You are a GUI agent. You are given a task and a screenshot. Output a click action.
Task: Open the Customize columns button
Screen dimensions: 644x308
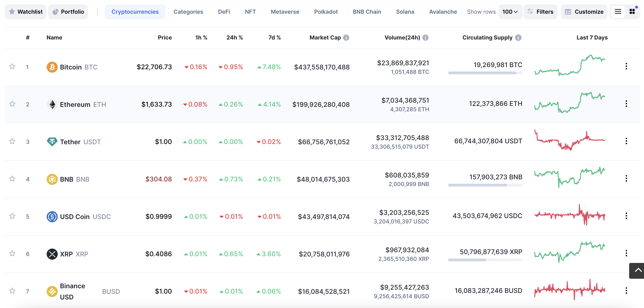[584, 12]
